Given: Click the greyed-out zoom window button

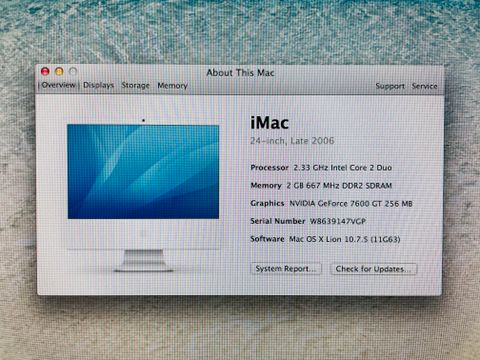Looking at the screenshot, I should click(x=73, y=71).
